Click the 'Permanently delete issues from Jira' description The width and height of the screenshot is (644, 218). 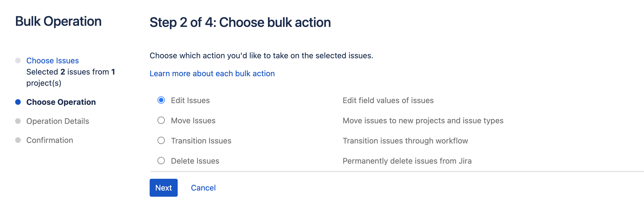pos(407,161)
